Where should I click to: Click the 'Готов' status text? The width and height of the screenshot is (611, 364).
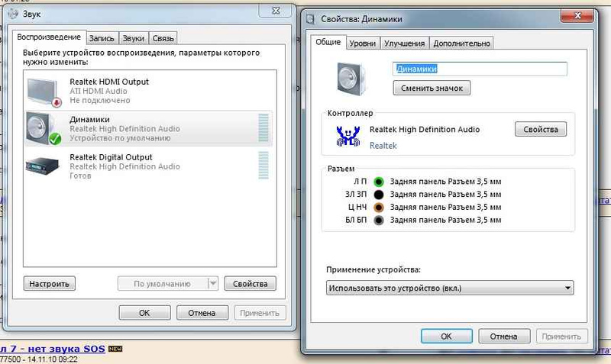coord(80,176)
